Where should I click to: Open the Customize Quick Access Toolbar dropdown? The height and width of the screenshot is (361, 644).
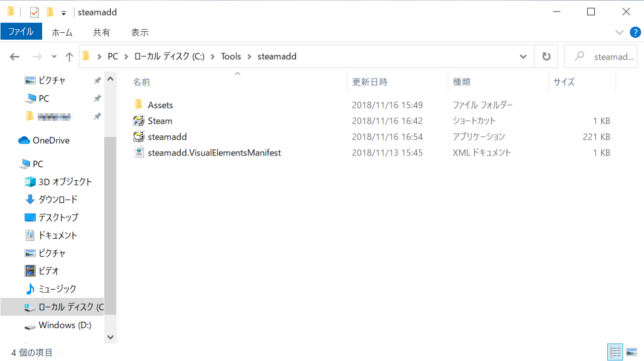point(63,13)
